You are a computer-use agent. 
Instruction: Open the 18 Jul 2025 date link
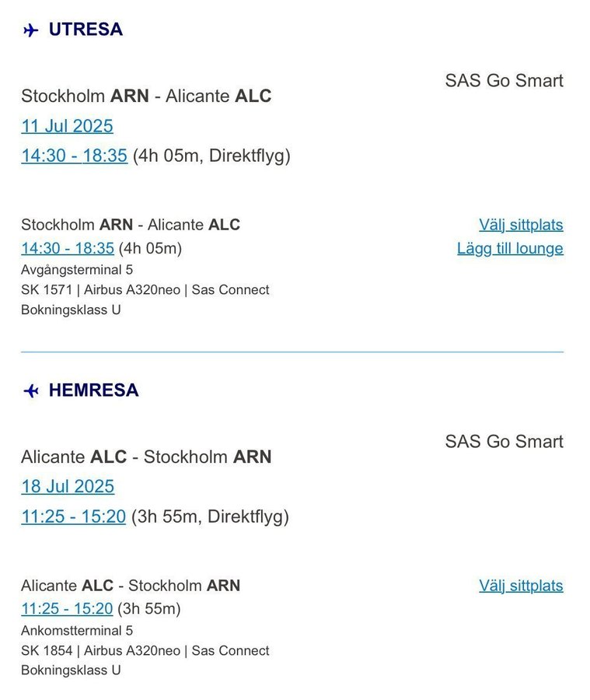tap(68, 486)
